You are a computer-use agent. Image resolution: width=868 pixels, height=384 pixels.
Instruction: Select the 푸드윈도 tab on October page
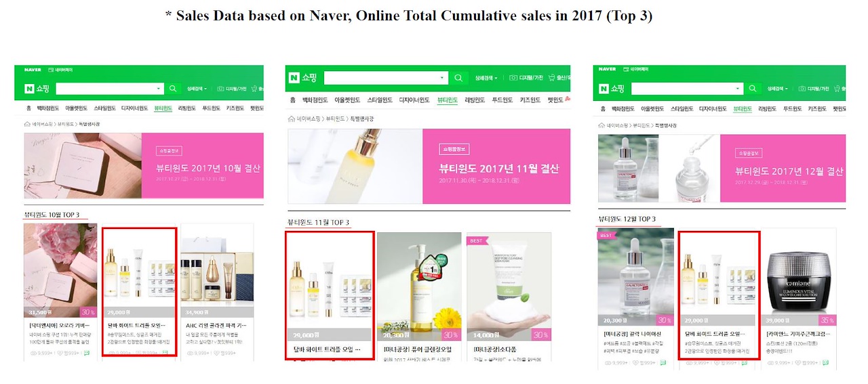point(211,108)
